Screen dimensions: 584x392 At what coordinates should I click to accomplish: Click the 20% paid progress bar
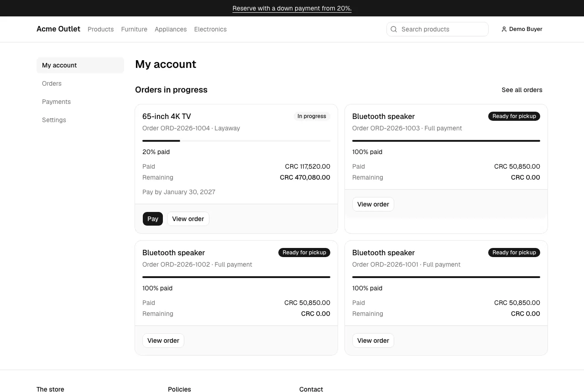[x=236, y=141]
